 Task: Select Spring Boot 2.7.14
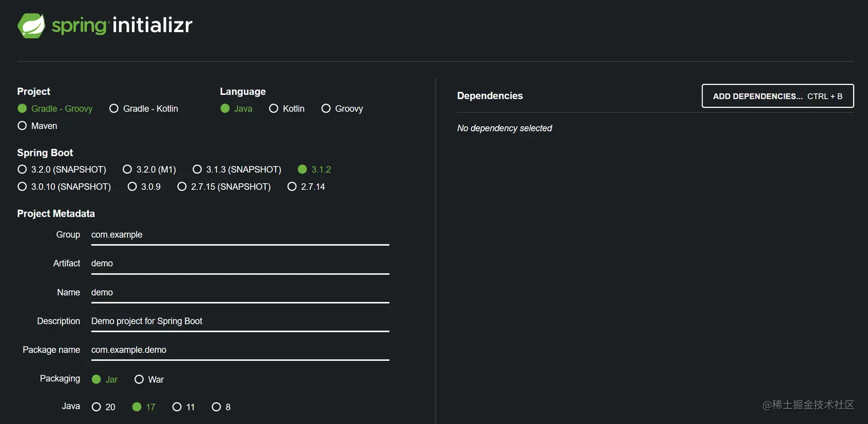coord(306,187)
